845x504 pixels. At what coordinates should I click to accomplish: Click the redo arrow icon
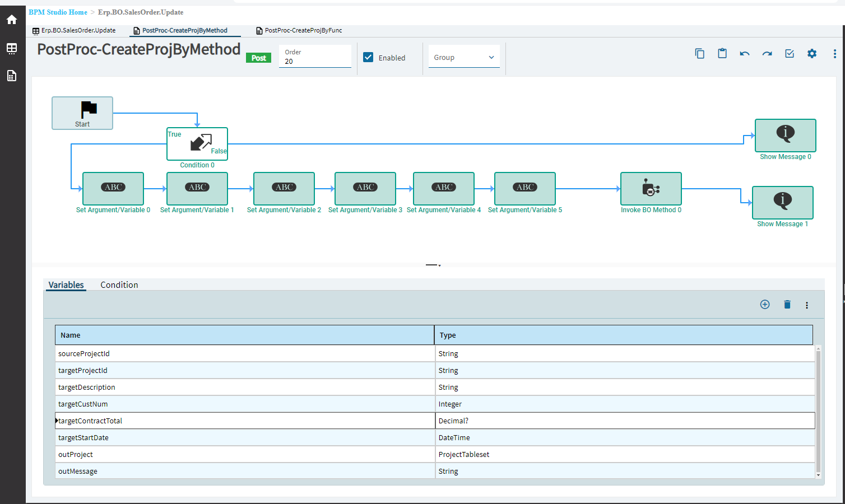tap(767, 54)
